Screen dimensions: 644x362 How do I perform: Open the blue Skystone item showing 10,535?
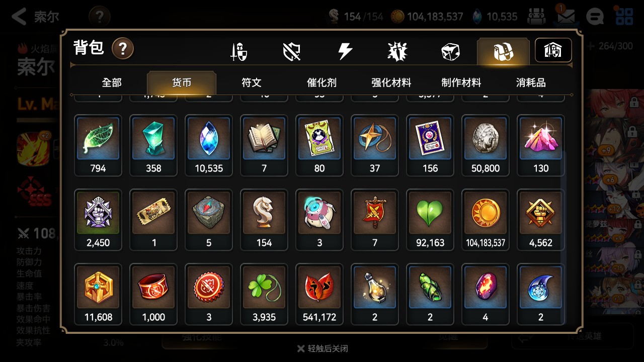point(209,145)
